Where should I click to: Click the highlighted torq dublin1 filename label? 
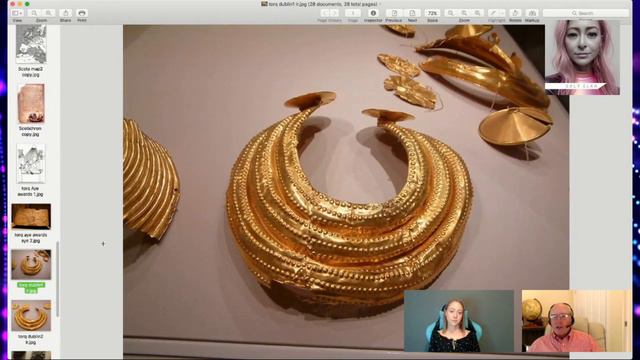click(x=31, y=287)
